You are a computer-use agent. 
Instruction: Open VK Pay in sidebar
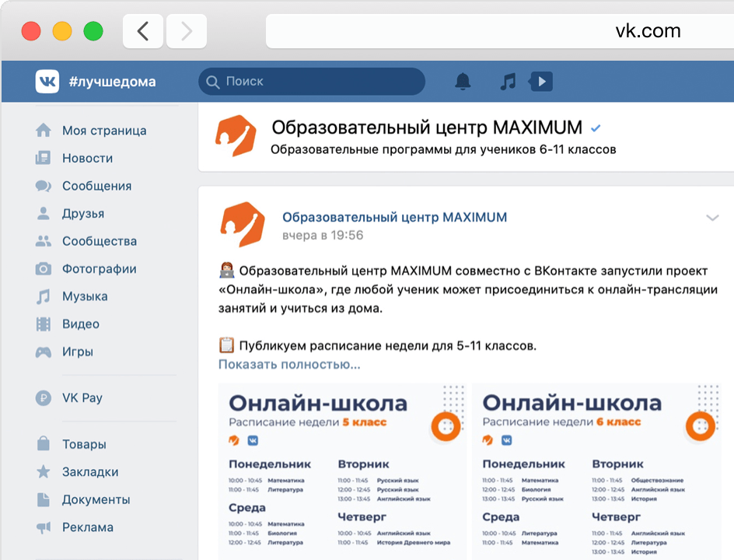[82, 398]
